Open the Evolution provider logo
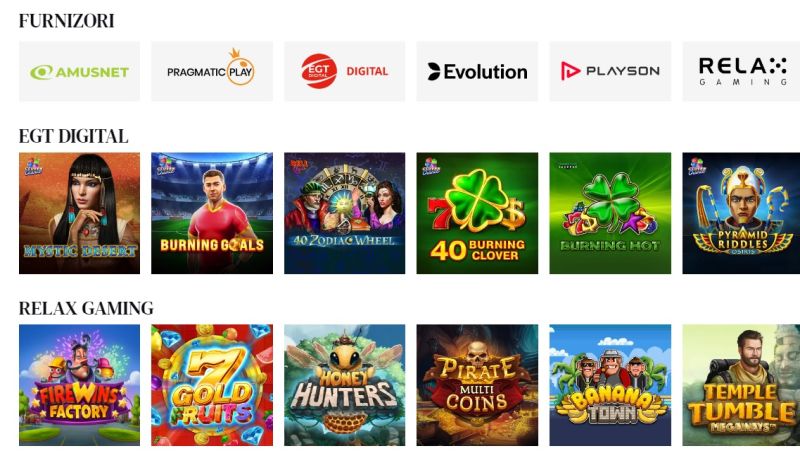This screenshot has height=458, width=800. coord(477,71)
